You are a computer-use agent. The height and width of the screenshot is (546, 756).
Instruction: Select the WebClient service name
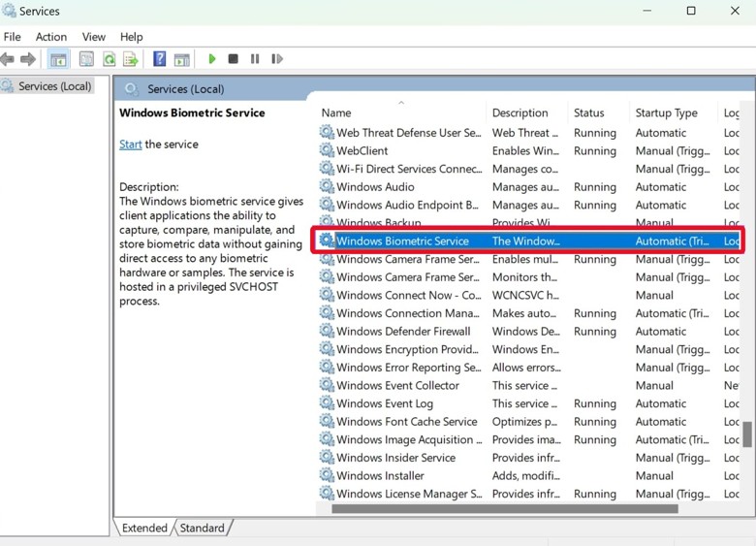pyautogui.click(x=362, y=150)
